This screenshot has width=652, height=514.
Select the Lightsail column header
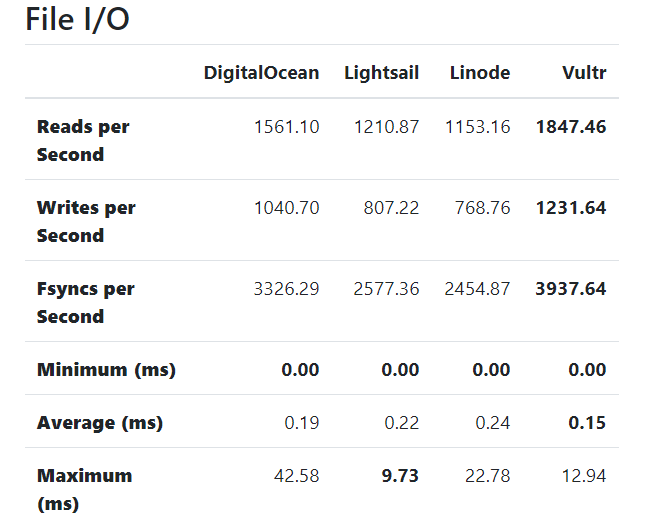(381, 72)
